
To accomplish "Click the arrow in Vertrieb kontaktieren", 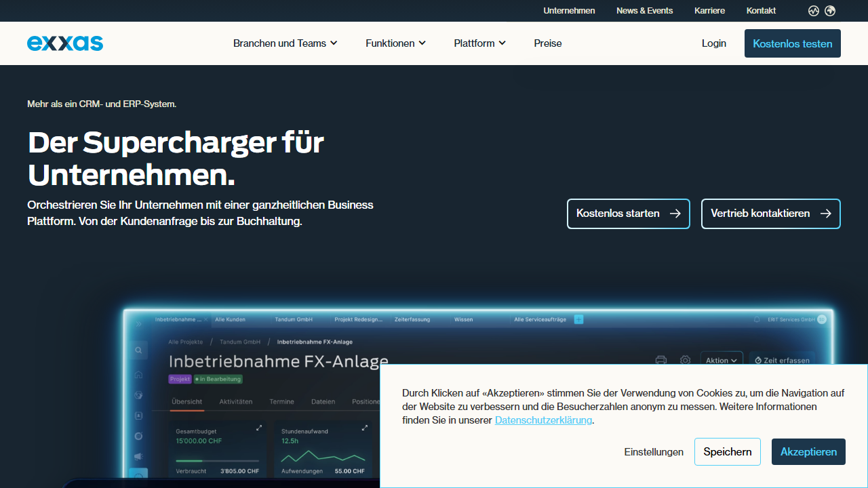I will tap(825, 213).
